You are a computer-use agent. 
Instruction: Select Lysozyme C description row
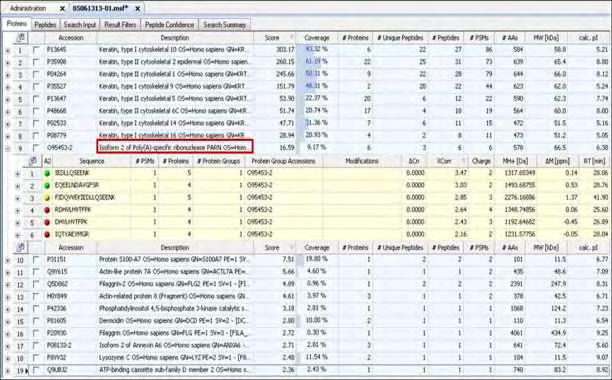(174, 357)
